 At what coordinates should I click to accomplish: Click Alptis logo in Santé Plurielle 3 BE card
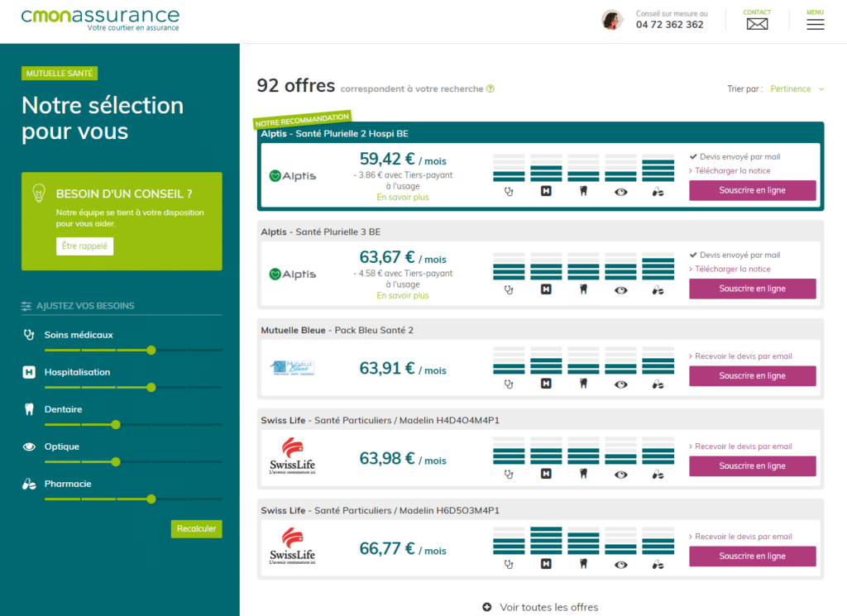(x=292, y=275)
